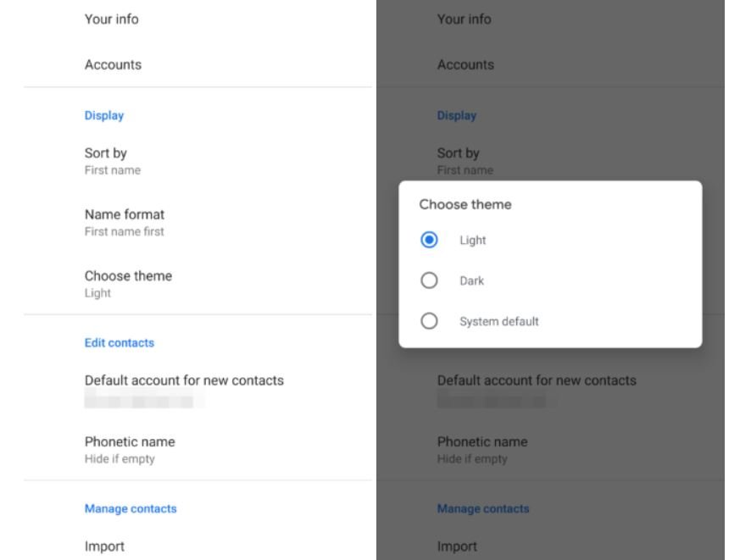Click dimmed Accounts item behind theme dialog

pyautogui.click(x=465, y=65)
